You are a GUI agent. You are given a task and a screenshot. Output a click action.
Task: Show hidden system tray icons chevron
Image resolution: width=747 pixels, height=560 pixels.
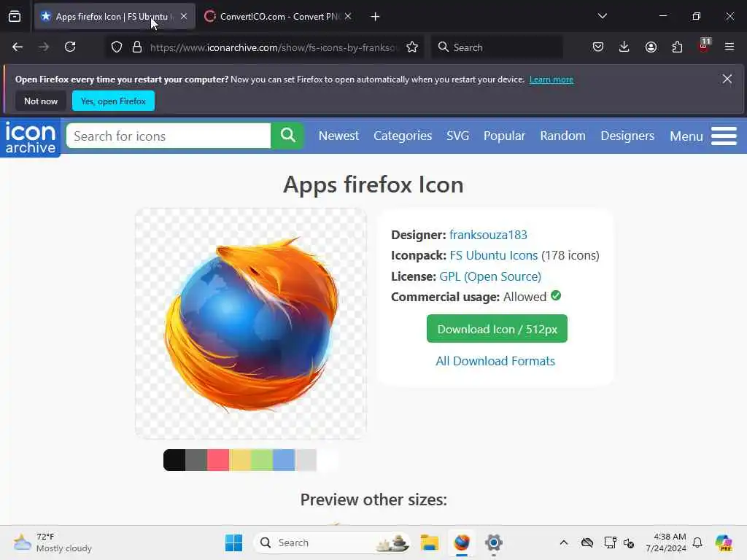[x=564, y=542]
